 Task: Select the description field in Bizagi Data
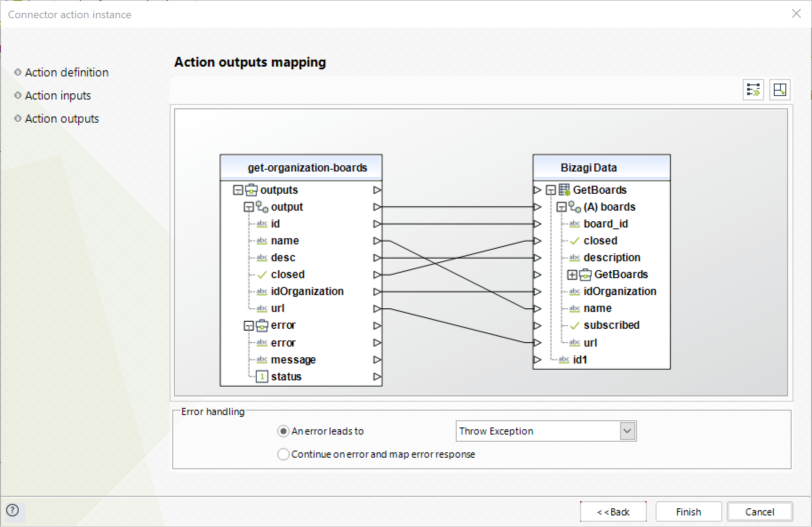point(612,258)
